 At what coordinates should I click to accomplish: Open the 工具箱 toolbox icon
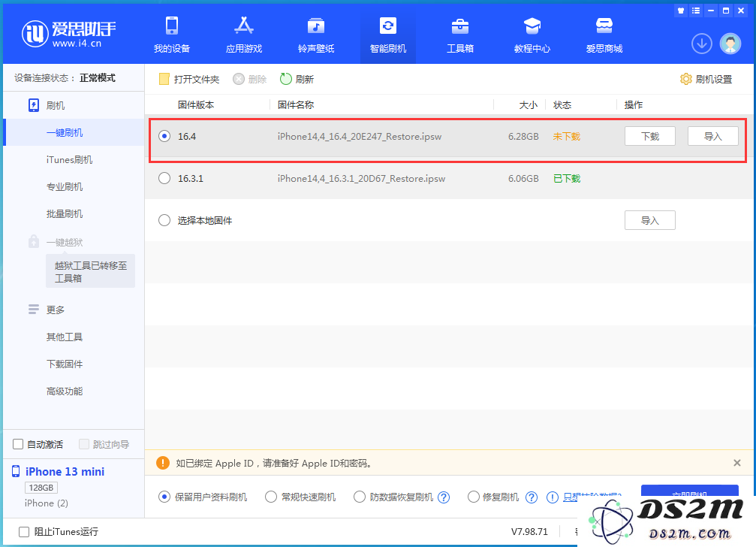pyautogui.click(x=460, y=26)
